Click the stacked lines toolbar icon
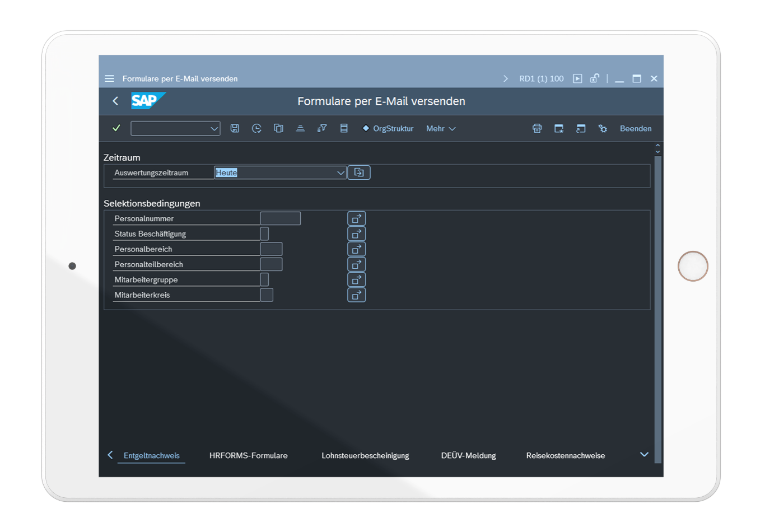Viewport: 765px width, 532px height. pyautogui.click(x=300, y=128)
